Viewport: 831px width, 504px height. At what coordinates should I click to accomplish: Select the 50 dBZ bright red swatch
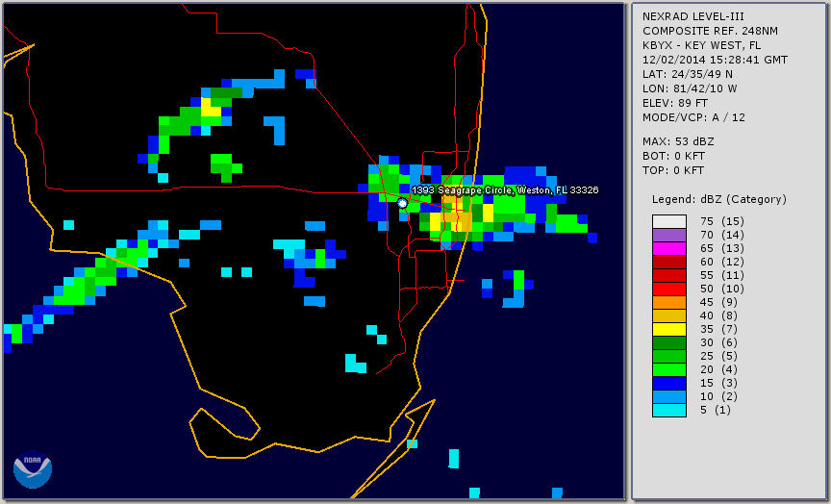[x=668, y=289]
